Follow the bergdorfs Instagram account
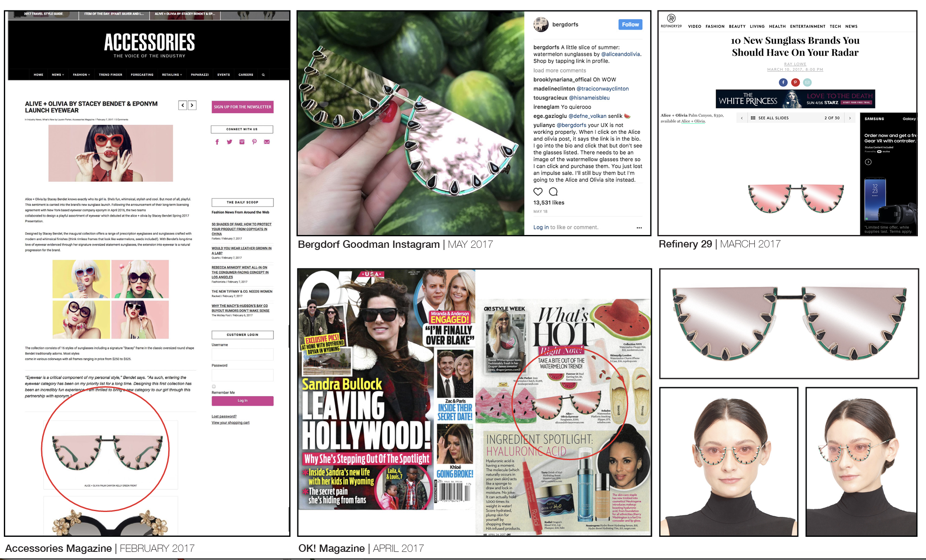The width and height of the screenshot is (926, 560). pos(630,24)
